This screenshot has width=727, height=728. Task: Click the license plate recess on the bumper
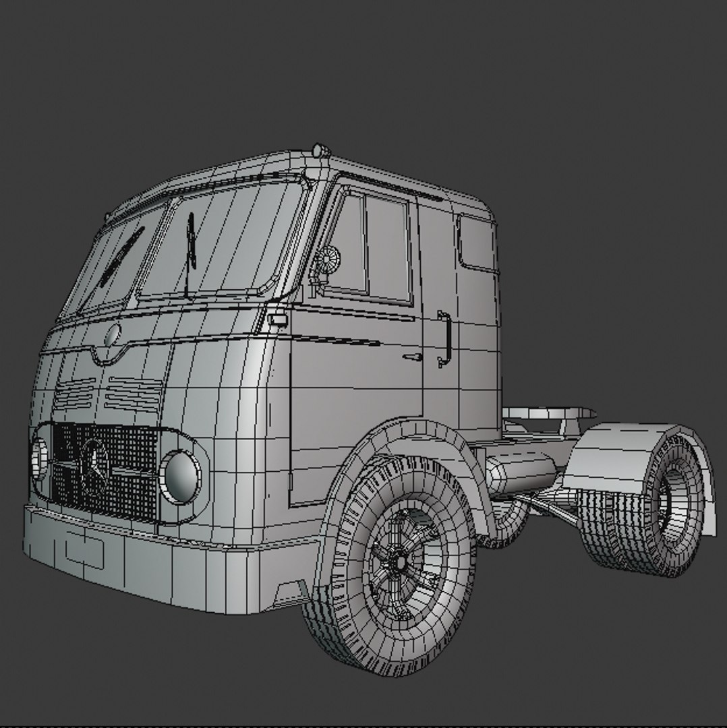(84, 549)
